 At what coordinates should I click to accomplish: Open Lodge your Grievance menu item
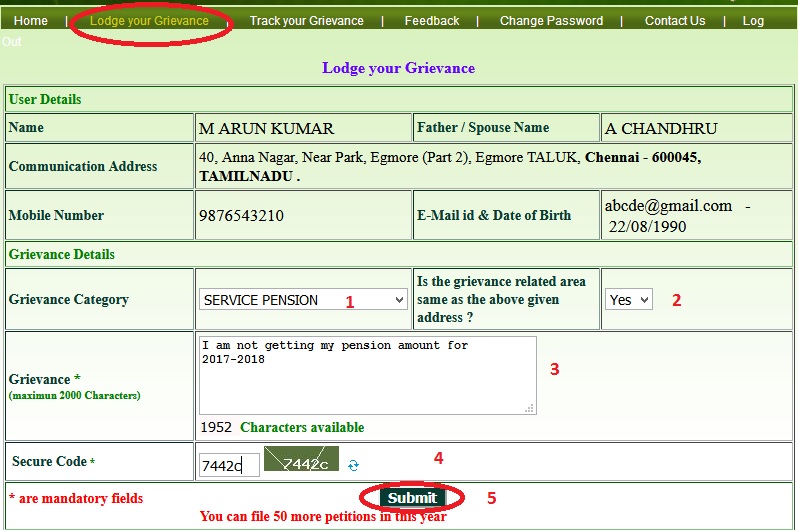pos(149,20)
